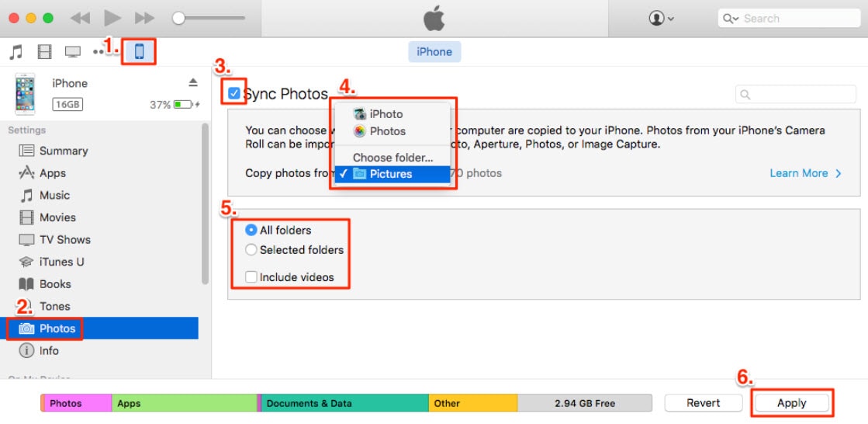Select the All folders radio button

click(x=251, y=231)
